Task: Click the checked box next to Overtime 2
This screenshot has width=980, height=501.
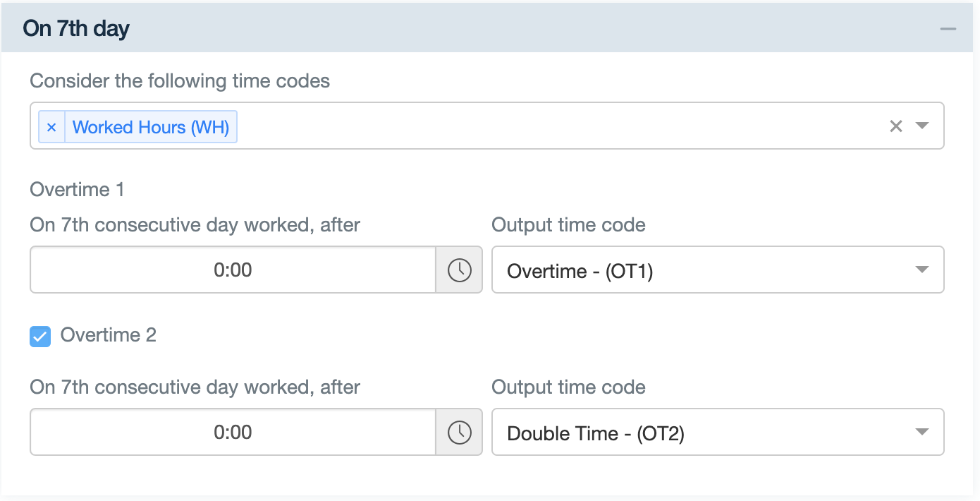Action: 40,337
